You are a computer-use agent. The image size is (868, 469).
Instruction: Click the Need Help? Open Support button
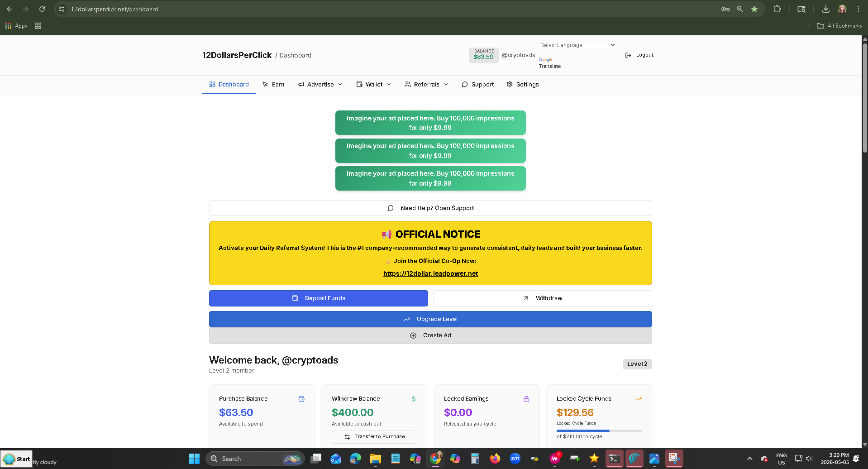pyautogui.click(x=430, y=208)
